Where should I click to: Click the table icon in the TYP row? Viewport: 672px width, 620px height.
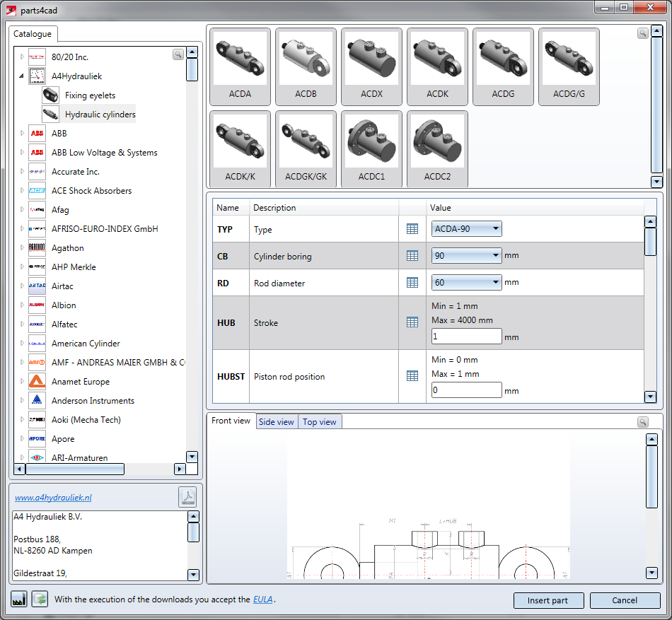[x=412, y=229]
